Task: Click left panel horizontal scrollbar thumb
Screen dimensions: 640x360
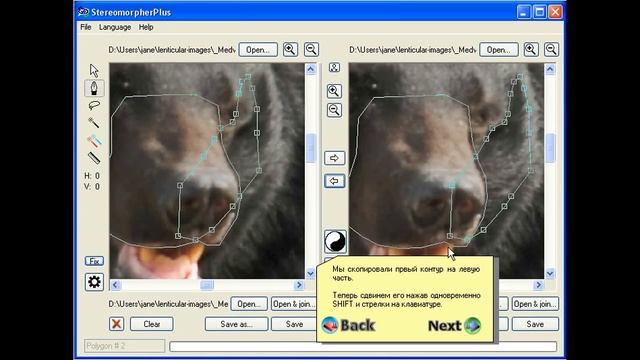Action: (207, 285)
